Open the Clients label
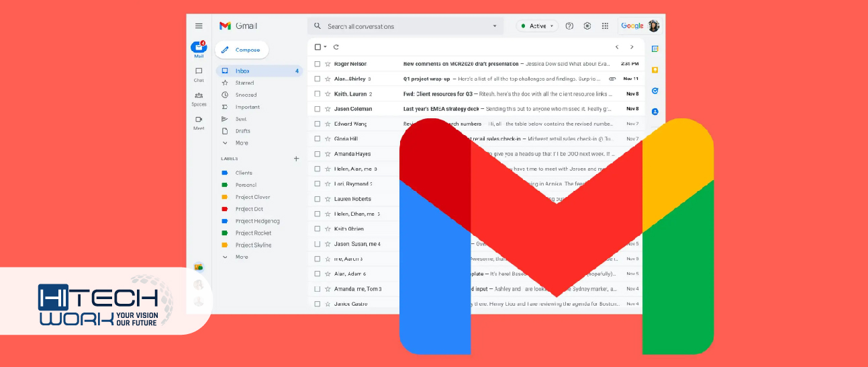Screen dimensions: 868x367 click(244, 173)
